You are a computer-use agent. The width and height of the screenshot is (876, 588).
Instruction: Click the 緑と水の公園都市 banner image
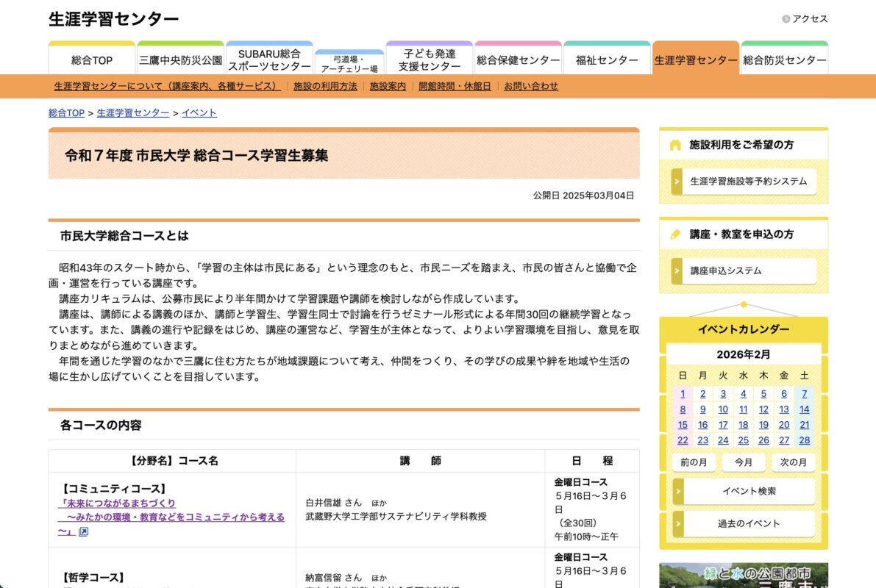pos(743,575)
